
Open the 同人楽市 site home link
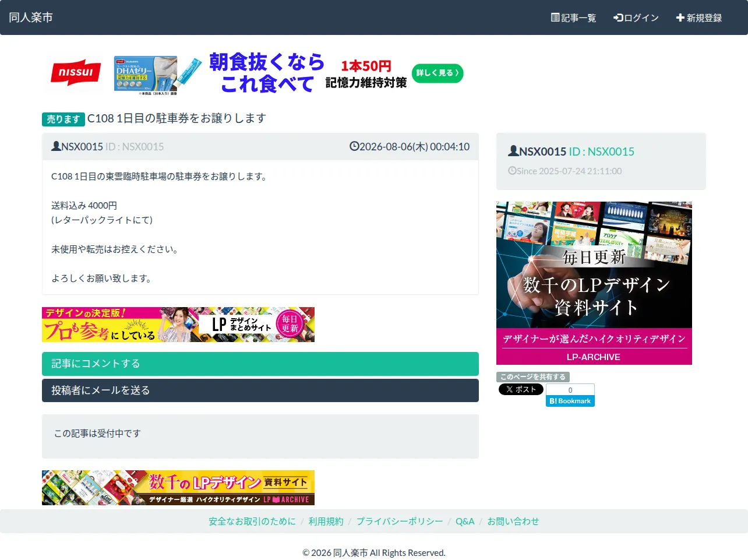[x=31, y=17]
